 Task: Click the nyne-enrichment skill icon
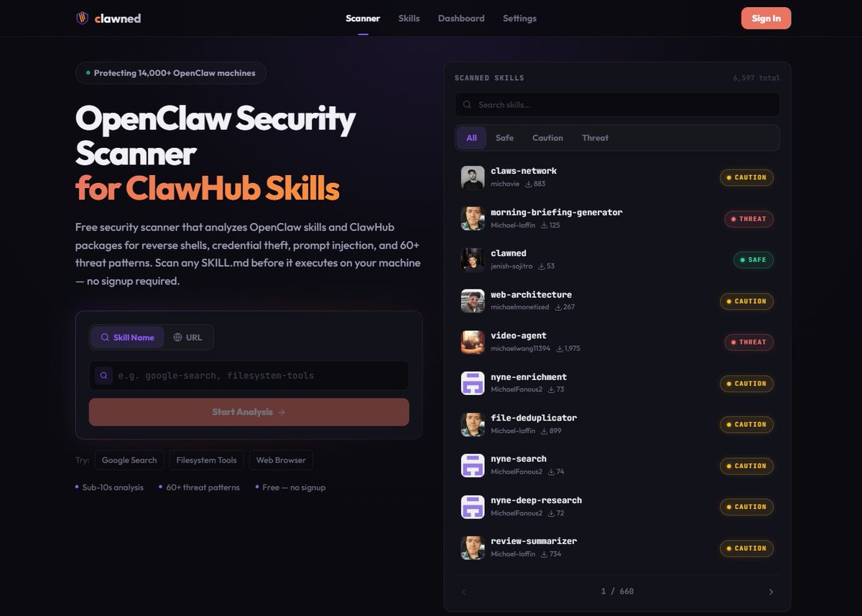tap(473, 383)
